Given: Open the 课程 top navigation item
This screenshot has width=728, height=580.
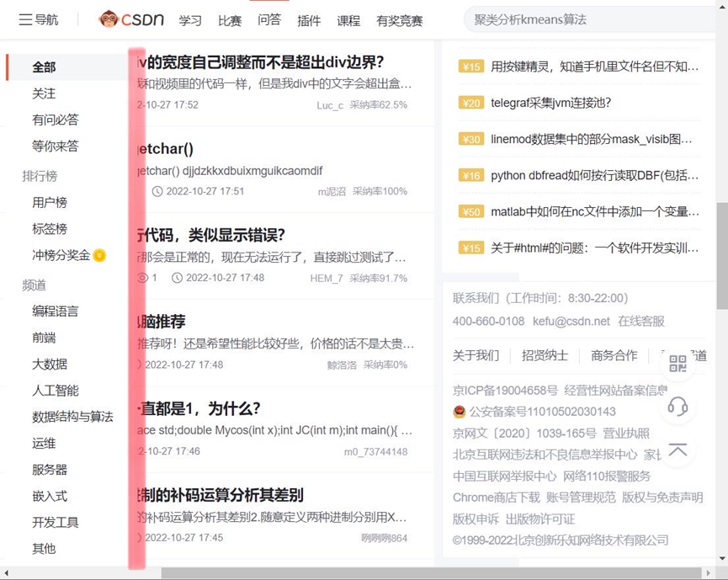Looking at the screenshot, I should click(348, 20).
